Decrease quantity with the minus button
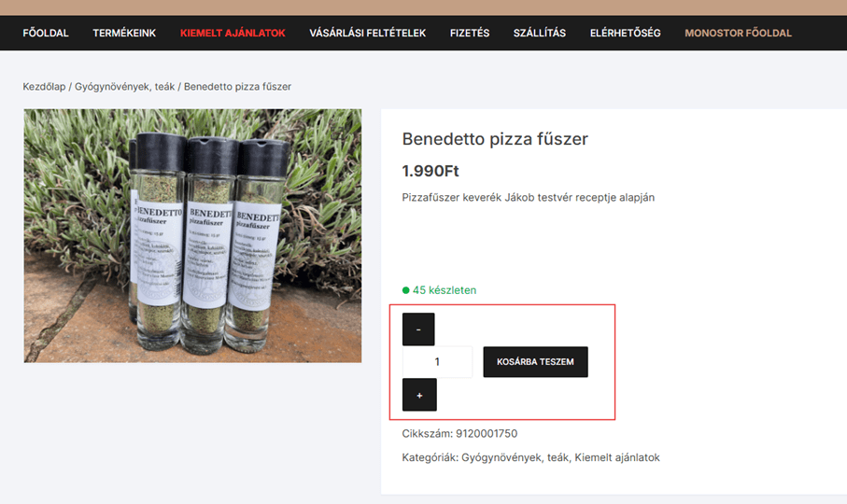Screen dimensions: 847x504 [418, 329]
